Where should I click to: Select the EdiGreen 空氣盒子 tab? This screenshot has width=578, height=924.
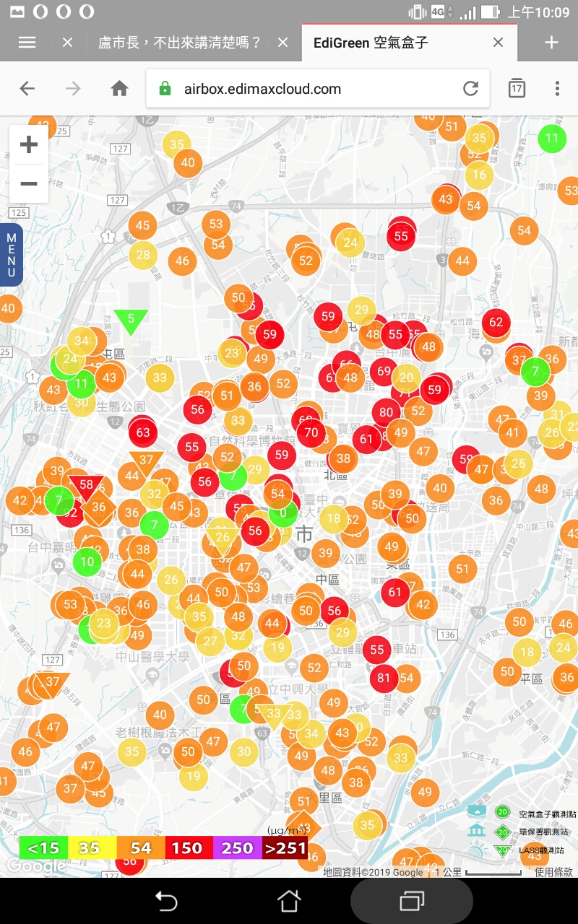point(371,43)
